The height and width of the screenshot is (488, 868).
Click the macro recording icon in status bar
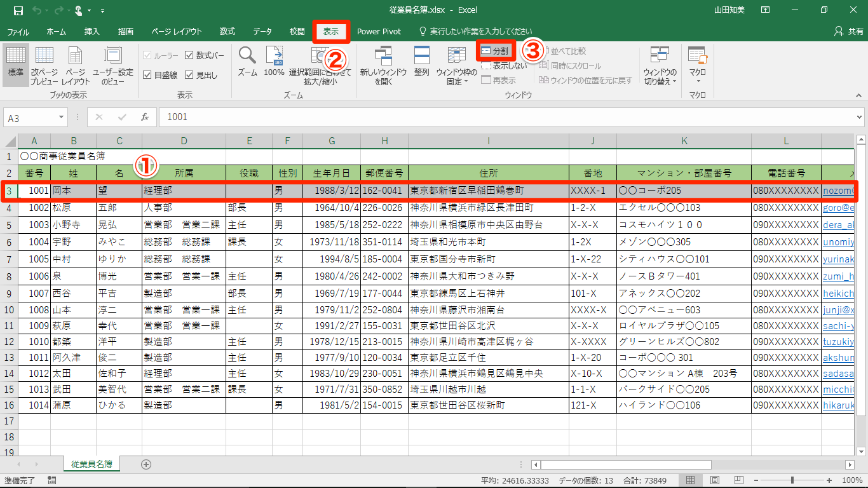click(51, 480)
